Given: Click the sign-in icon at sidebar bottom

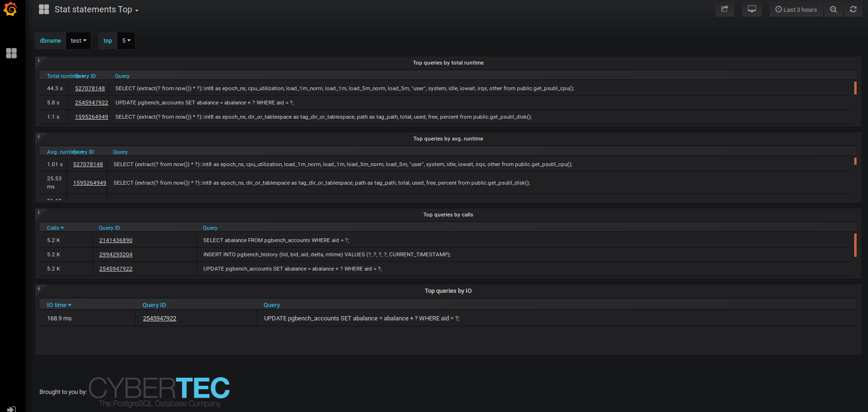Looking at the screenshot, I should coord(11,409).
